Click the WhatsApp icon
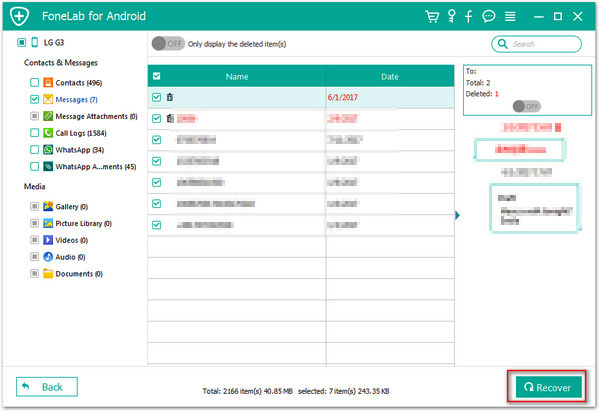The image size is (600, 412). [x=48, y=150]
